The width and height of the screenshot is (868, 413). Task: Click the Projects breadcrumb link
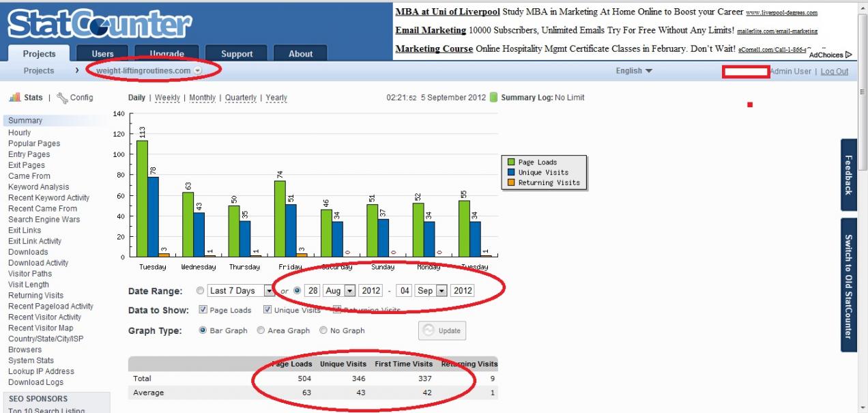39,71
